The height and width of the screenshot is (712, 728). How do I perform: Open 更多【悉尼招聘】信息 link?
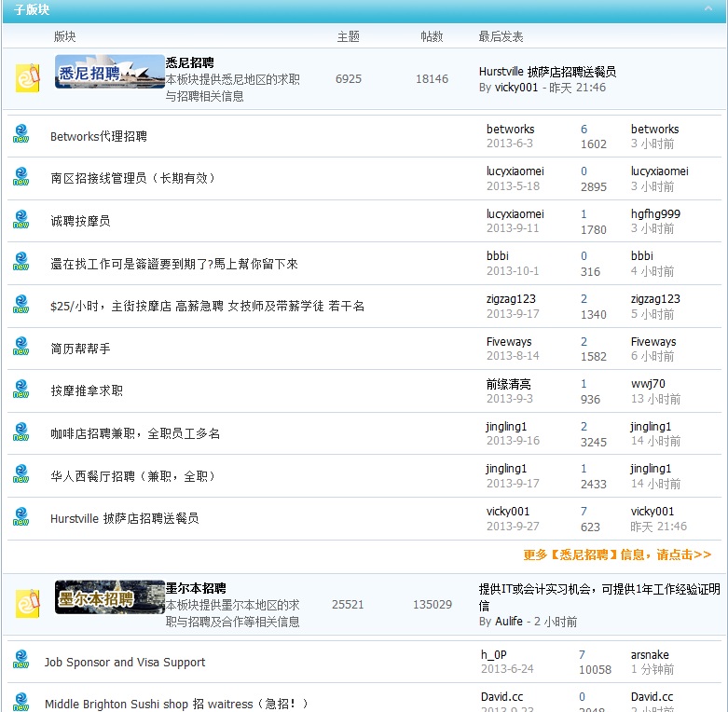[x=616, y=555]
